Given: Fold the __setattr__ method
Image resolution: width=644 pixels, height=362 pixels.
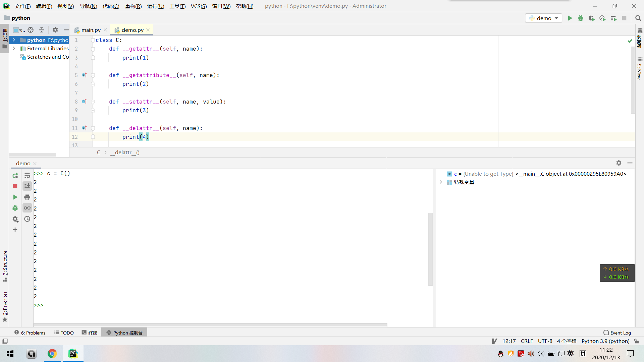Looking at the screenshot, I should (93, 102).
